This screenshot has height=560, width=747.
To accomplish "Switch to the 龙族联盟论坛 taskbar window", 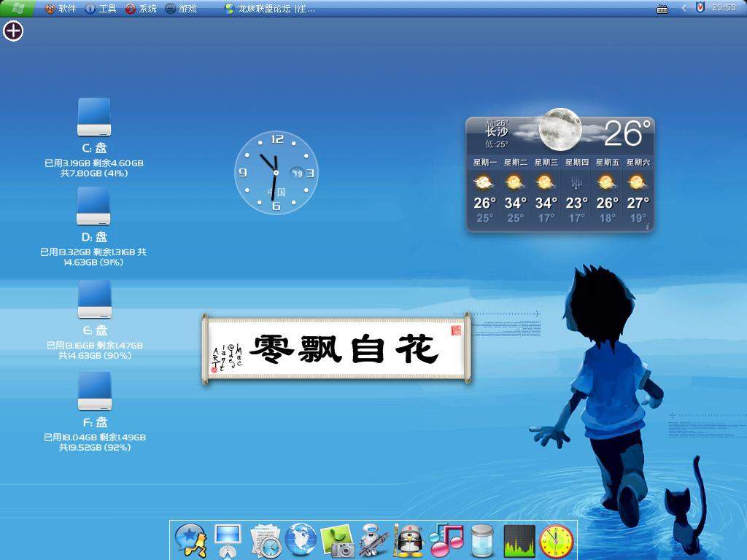I will tap(270, 9).
